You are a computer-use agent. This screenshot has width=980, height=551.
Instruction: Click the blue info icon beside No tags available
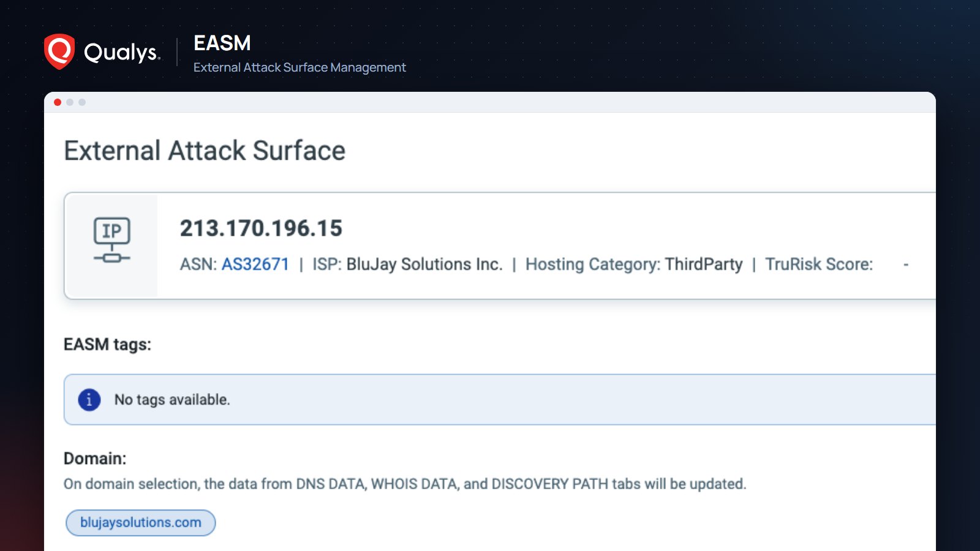[89, 400]
